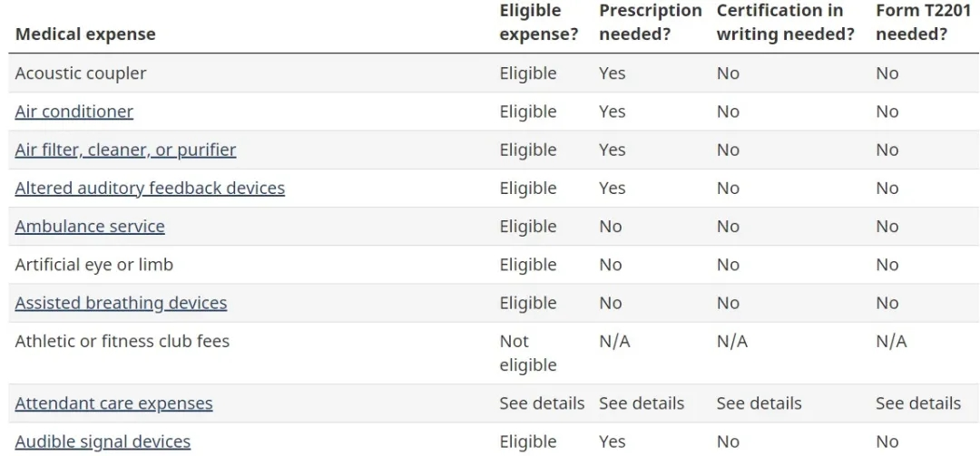Click the Acoustic coupler row label

(81, 73)
